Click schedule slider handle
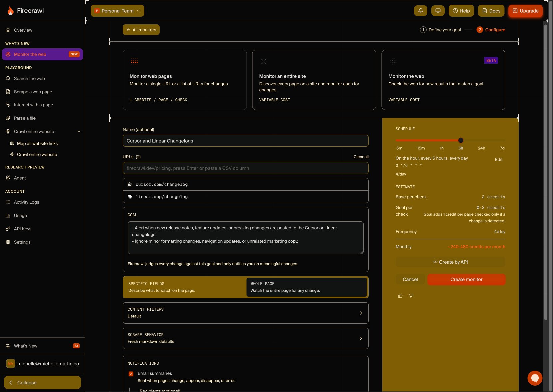The image size is (553, 392). (461, 140)
